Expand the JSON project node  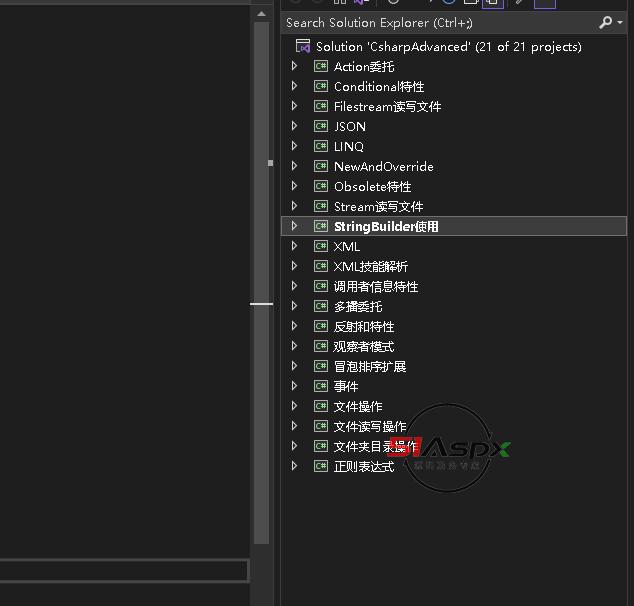295,126
